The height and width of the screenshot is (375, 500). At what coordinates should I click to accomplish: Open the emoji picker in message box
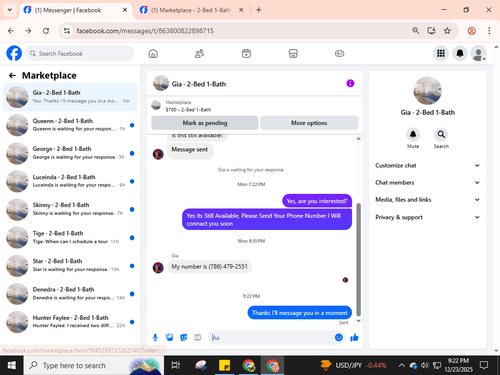pos(339,338)
